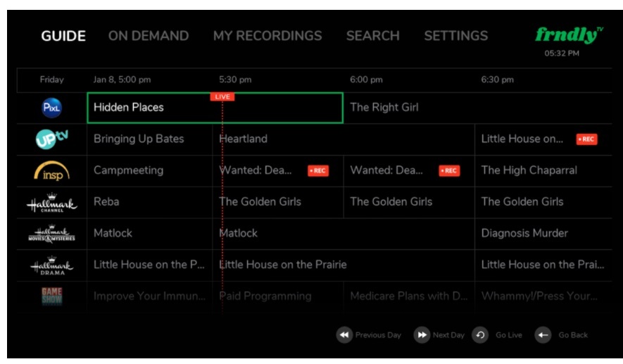The width and height of the screenshot is (623, 364).
Task: Click the 05:32 PM clock
Action: click(x=562, y=54)
